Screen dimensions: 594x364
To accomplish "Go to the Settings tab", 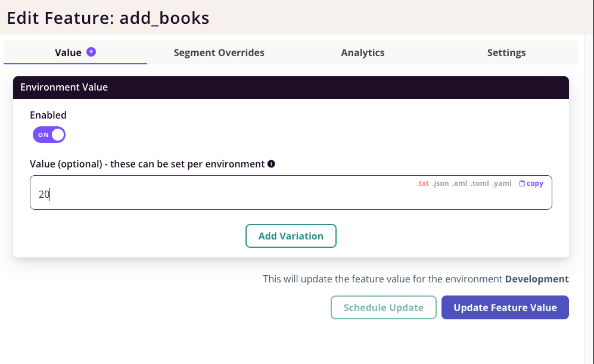I will tap(506, 52).
